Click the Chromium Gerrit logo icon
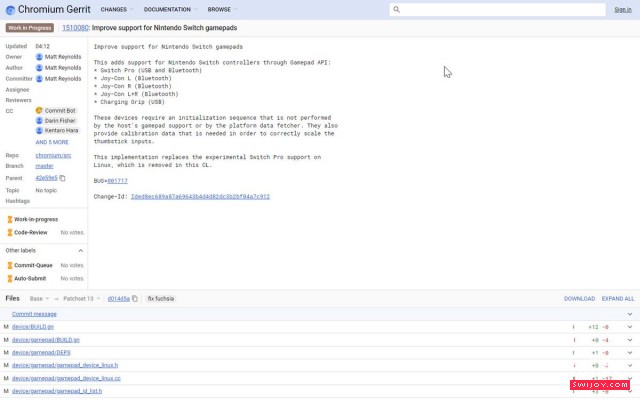The width and height of the screenshot is (640, 400). point(10,10)
